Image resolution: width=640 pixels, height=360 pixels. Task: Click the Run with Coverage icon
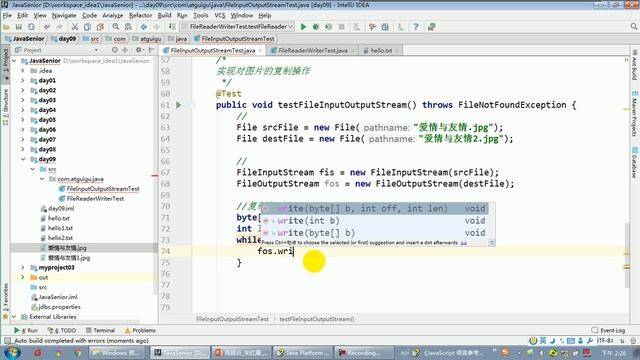click(329, 27)
